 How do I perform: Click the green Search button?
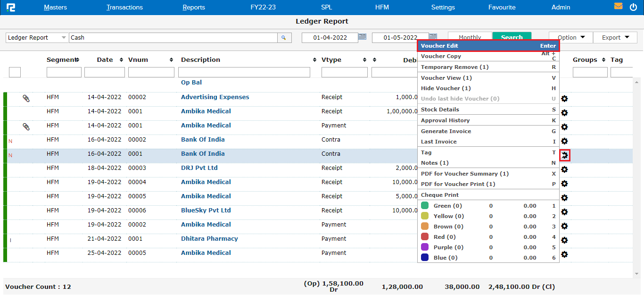pyautogui.click(x=512, y=37)
